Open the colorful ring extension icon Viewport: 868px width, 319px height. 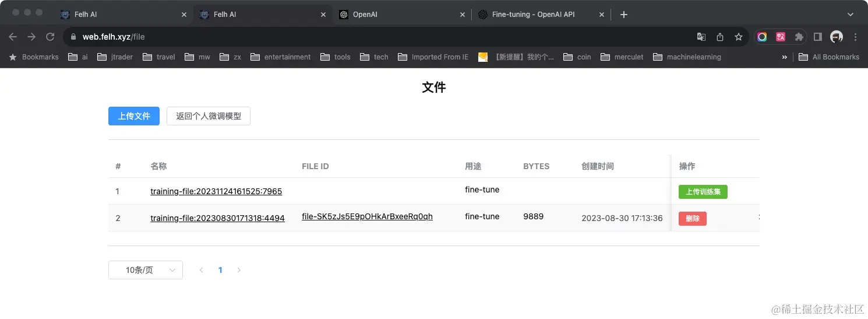(762, 37)
